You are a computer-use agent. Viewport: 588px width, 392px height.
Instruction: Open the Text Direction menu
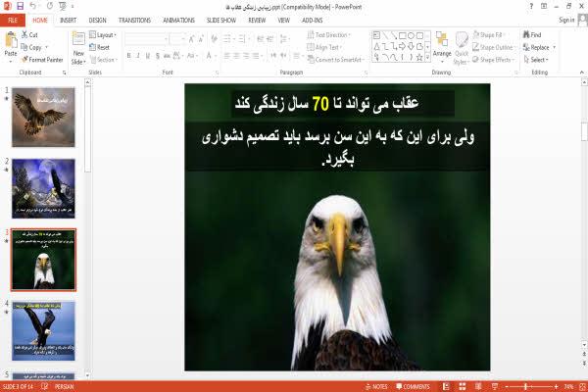[x=329, y=35]
